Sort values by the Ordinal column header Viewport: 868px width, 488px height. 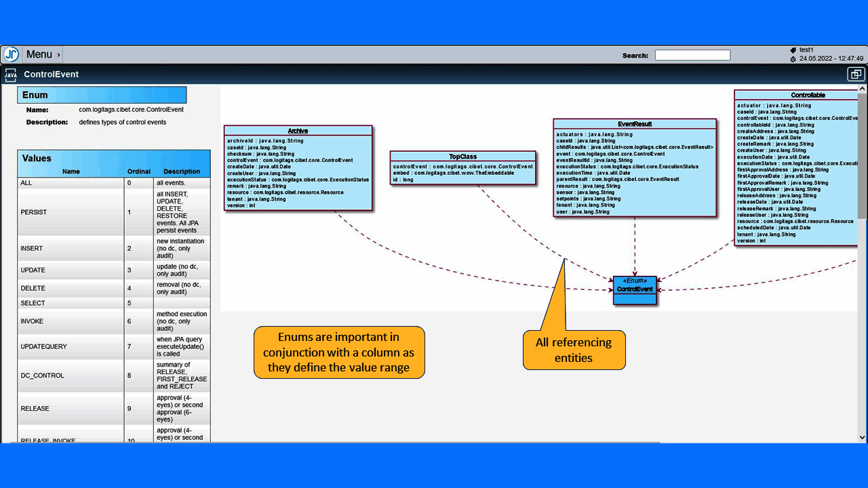(139, 171)
